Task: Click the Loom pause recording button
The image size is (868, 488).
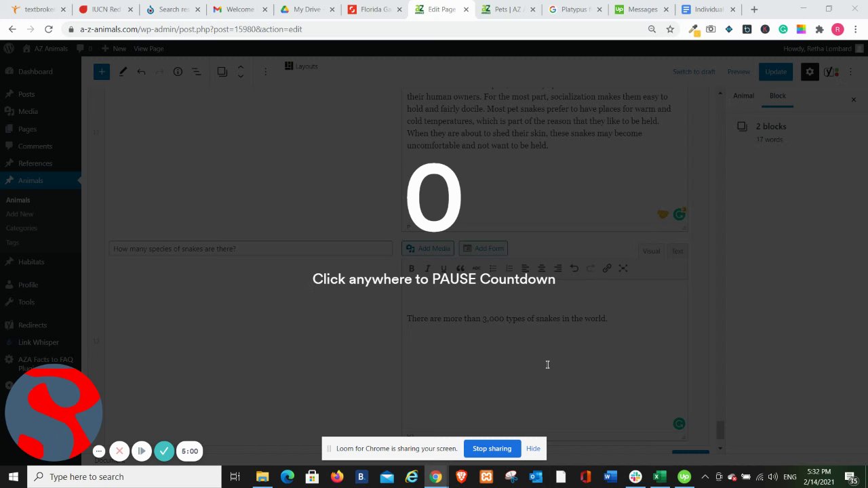Action: 142,451
